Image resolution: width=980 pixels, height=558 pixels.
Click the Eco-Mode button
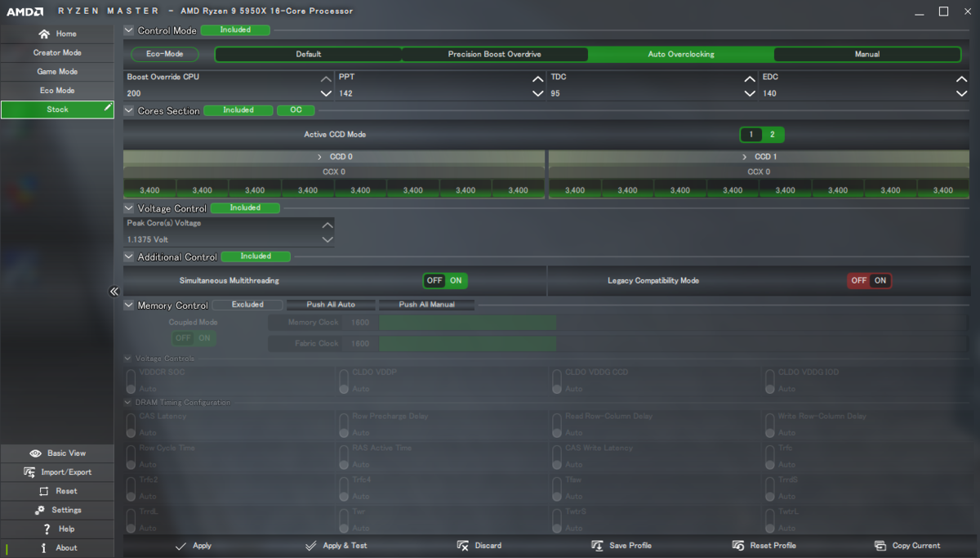coord(165,54)
